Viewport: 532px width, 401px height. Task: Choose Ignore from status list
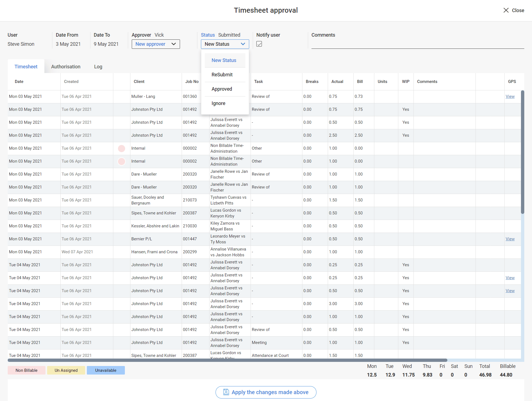click(225, 103)
